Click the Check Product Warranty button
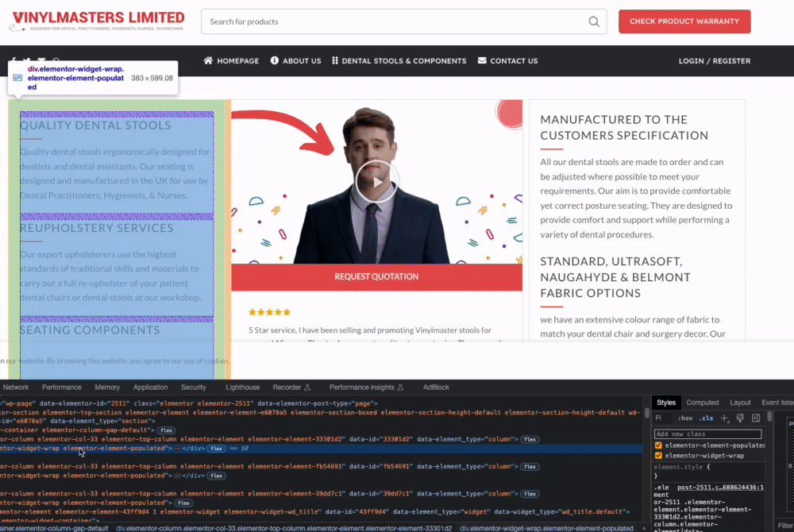This screenshot has width=794, height=532. pos(684,21)
